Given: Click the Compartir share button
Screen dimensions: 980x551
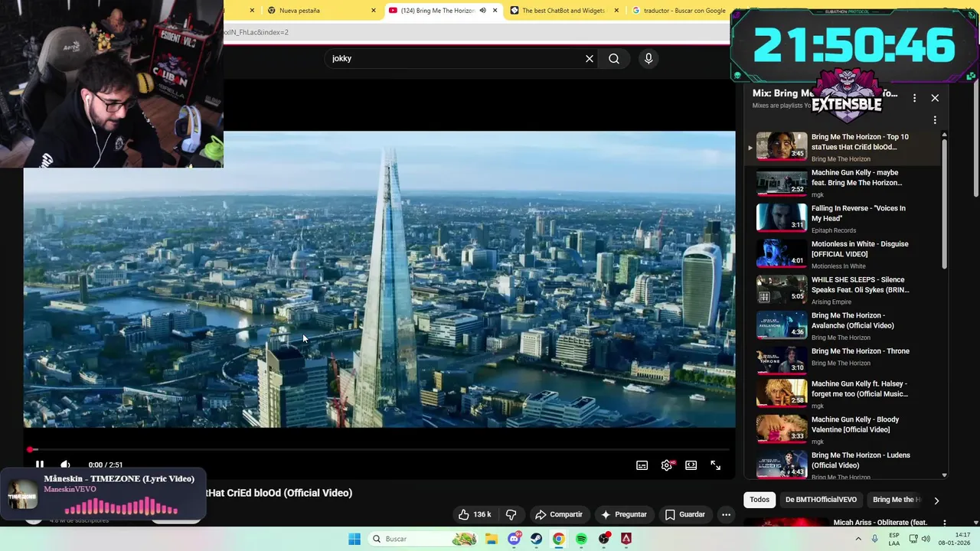Looking at the screenshot, I should pyautogui.click(x=559, y=514).
